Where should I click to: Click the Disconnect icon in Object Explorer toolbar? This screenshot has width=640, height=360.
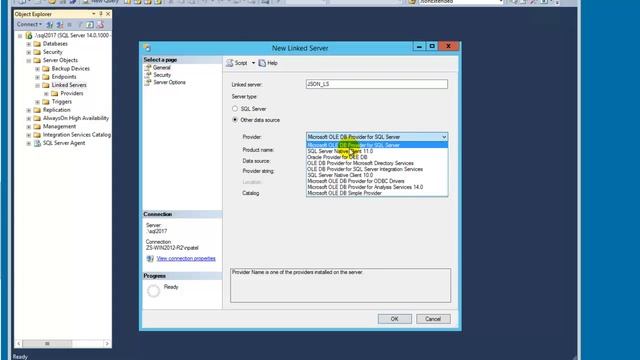(60, 24)
